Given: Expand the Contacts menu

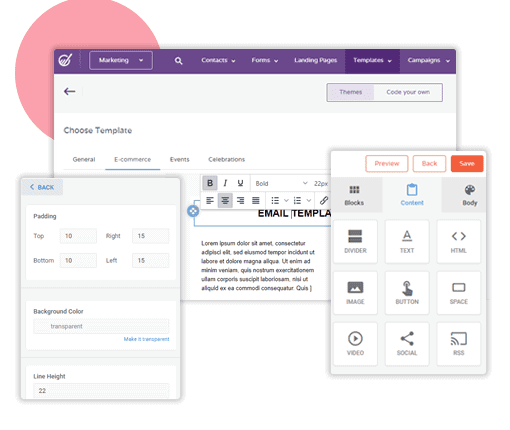Looking at the screenshot, I should point(218,60).
